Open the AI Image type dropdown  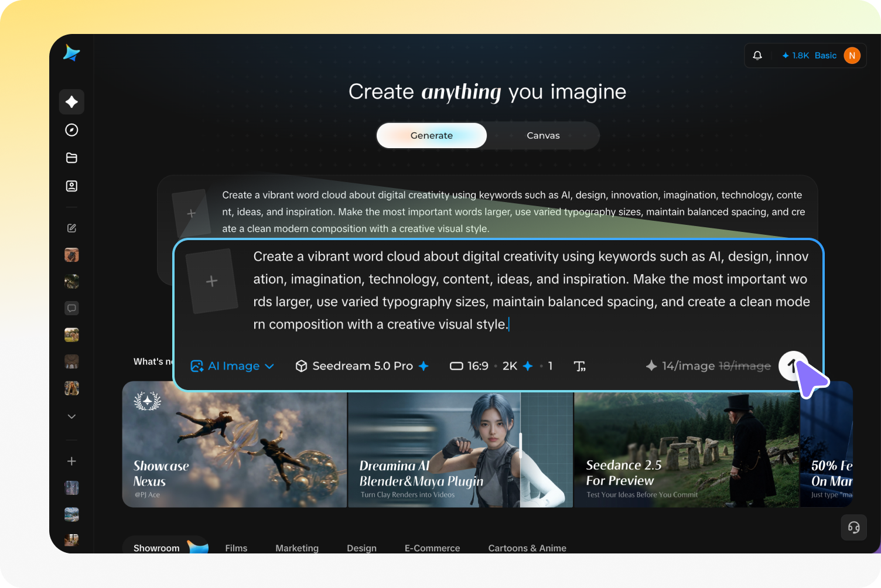pyautogui.click(x=233, y=366)
